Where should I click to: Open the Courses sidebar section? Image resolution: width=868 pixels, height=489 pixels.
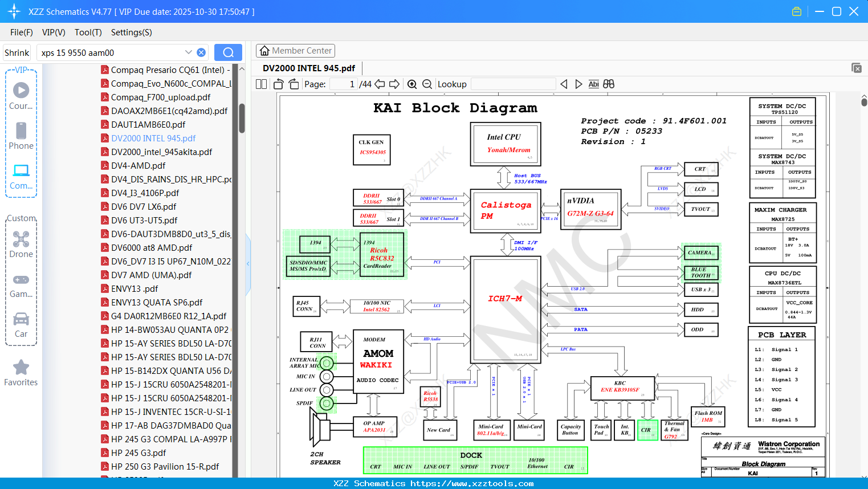pyautogui.click(x=21, y=96)
